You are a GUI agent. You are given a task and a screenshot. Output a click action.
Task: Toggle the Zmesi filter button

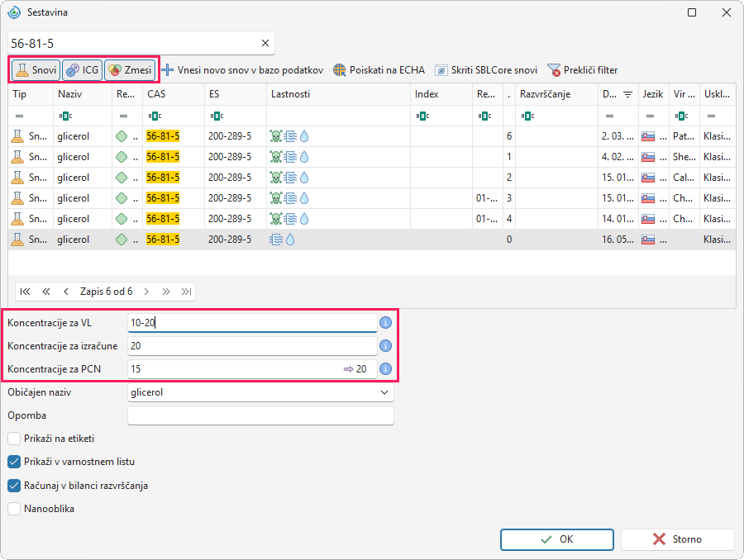pos(130,70)
